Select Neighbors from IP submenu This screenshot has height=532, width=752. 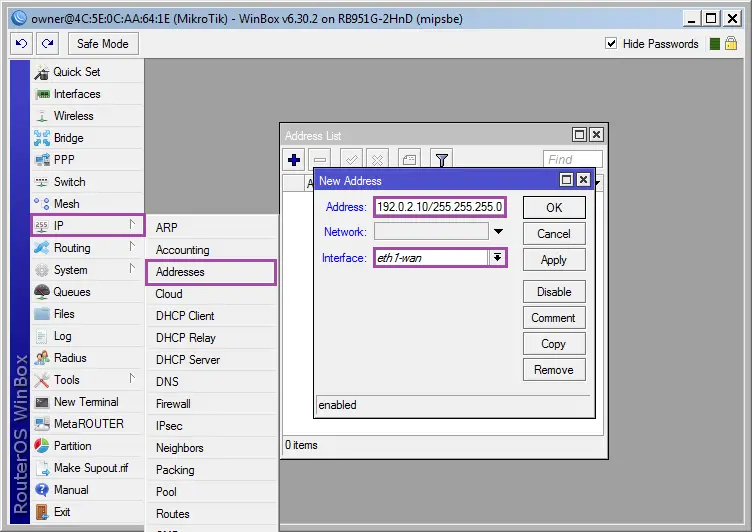point(212,448)
